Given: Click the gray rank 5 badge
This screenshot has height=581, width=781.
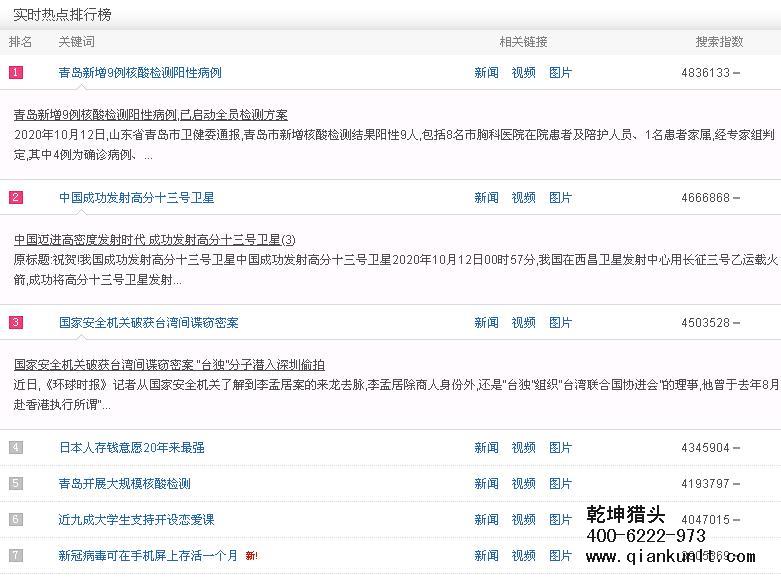Looking at the screenshot, I should click(16, 484).
